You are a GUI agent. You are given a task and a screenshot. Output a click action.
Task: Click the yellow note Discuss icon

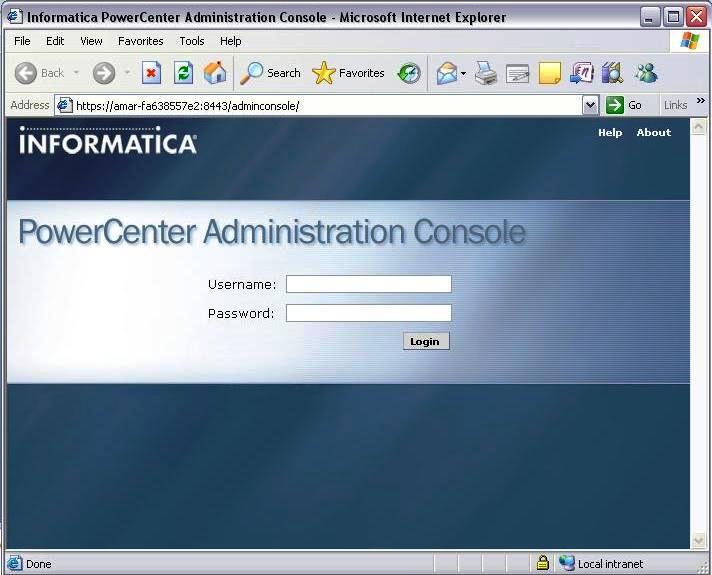(549, 74)
